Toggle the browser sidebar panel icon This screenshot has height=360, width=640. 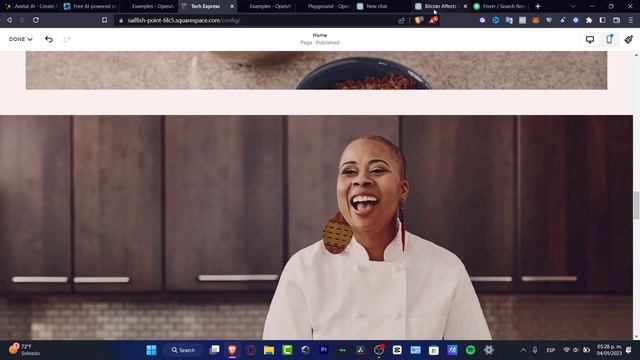(602, 20)
